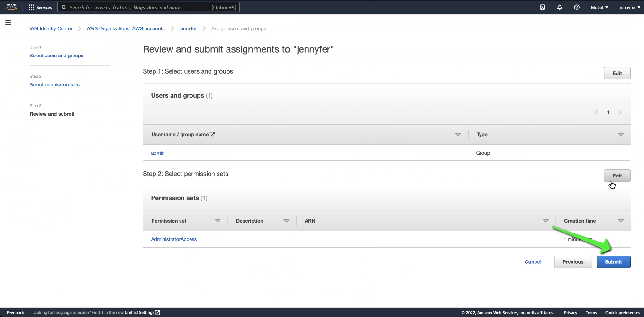The width and height of the screenshot is (644, 317).
Task: Sort by the Permission set column arrow
Action: tap(218, 221)
